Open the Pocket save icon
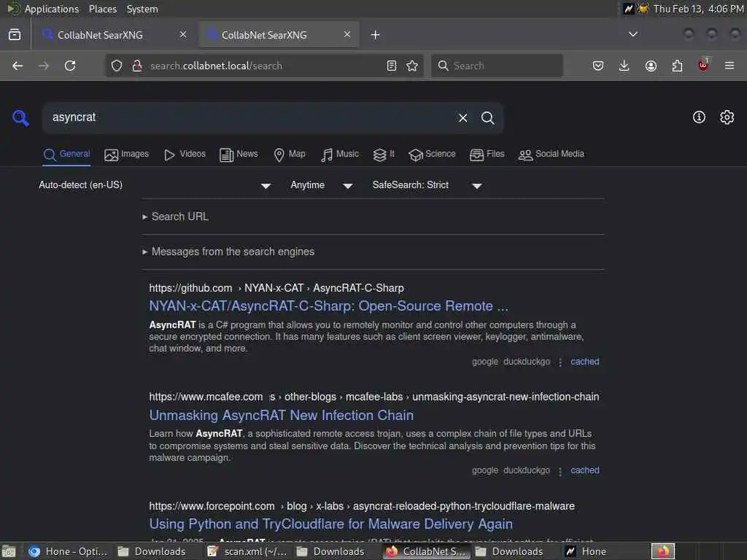The height and width of the screenshot is (560, 747). point(598,66)
